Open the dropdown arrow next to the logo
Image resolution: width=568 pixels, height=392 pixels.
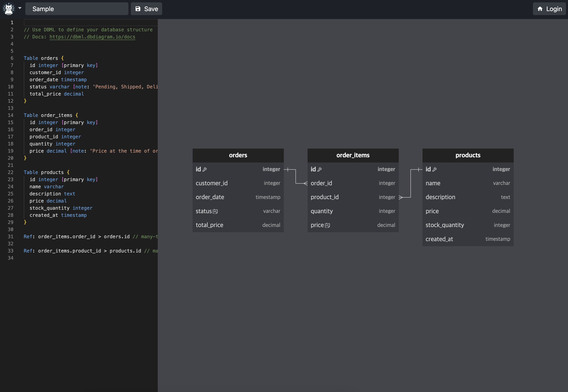click(x=20, y=9)
